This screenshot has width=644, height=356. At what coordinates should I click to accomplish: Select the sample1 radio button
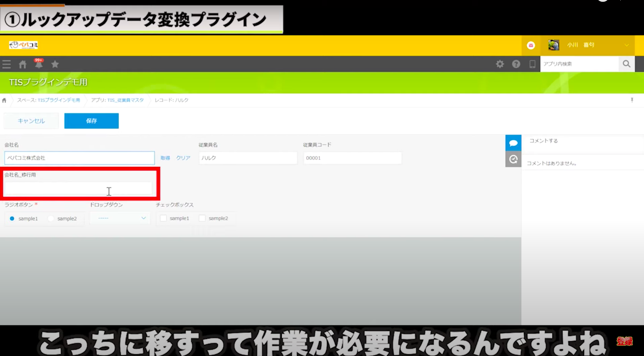(x=12, y=219)
